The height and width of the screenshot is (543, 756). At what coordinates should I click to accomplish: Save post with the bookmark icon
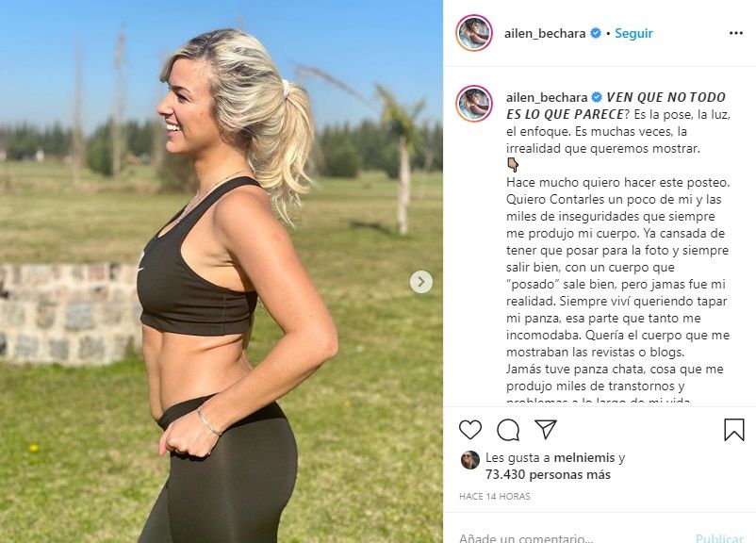(733, 429)
